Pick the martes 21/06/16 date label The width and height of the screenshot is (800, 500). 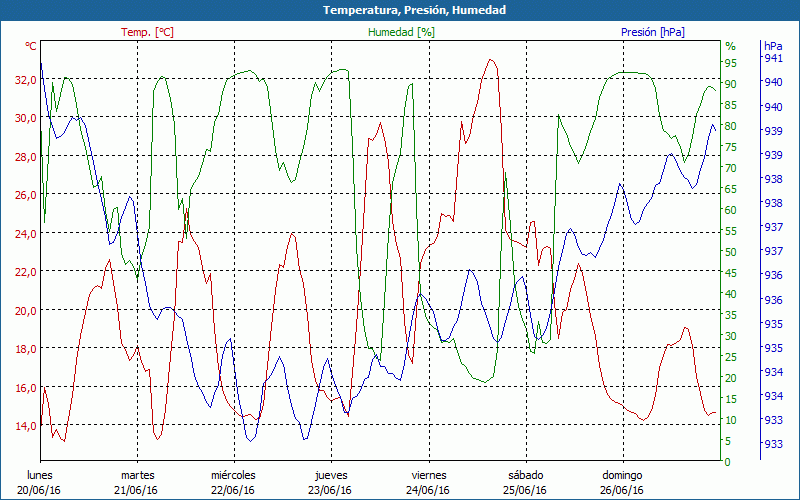138,482
